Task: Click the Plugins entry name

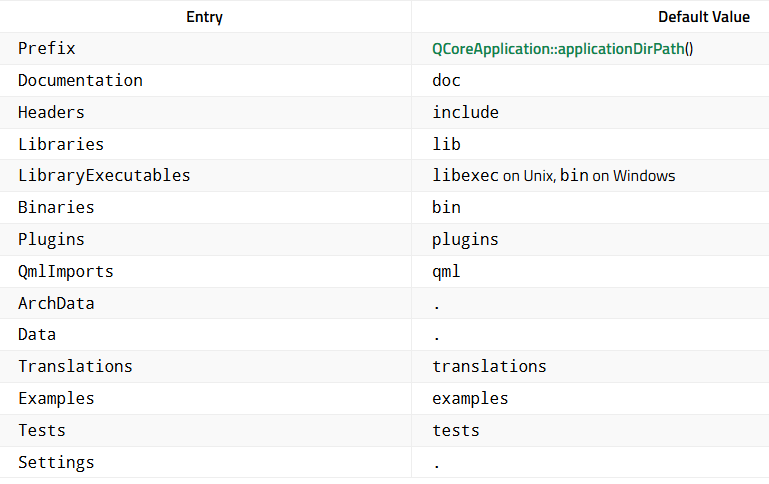Action: click(x=51, y=239)
